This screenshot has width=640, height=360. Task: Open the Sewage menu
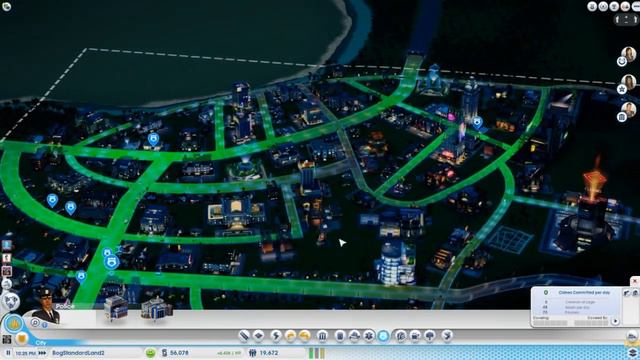(304, 336)
